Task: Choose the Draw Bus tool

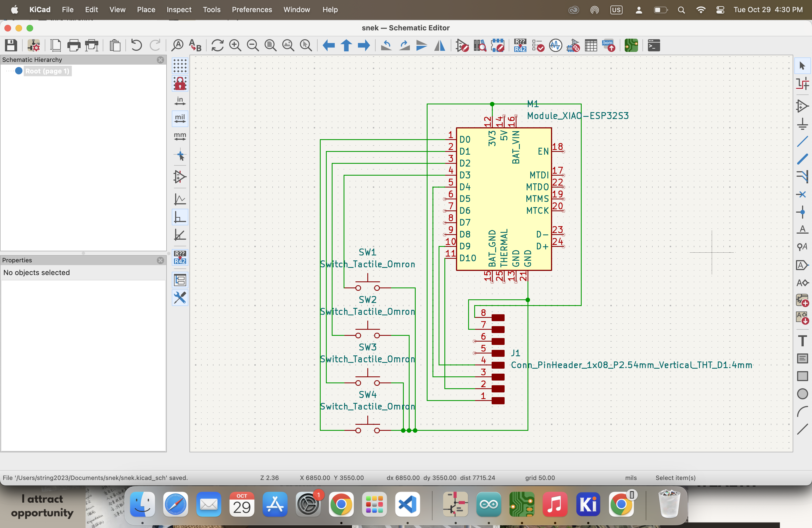Action: click(x=802, y=159)
